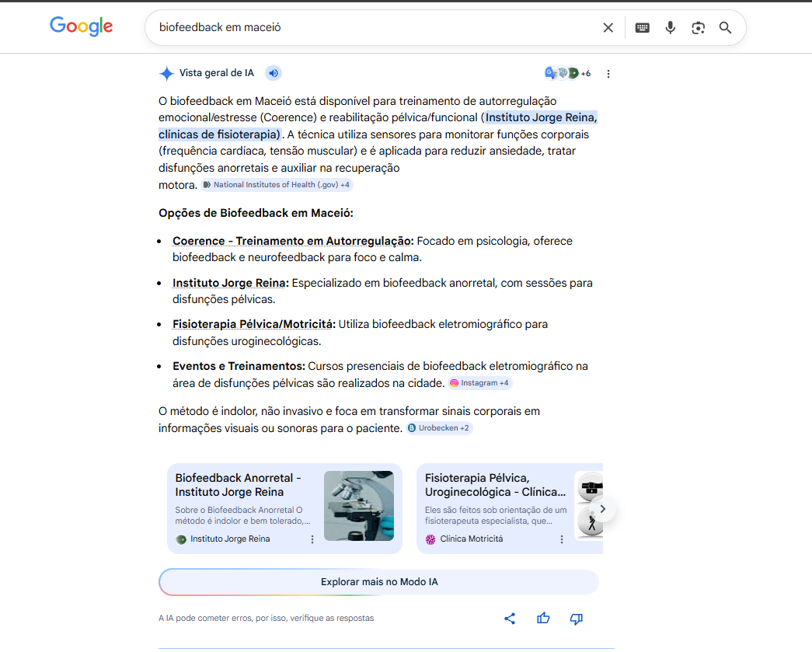812x652 pixels.
Task: Open the Instituto Jorge Reina bullet link
Action: pos(231,283)
